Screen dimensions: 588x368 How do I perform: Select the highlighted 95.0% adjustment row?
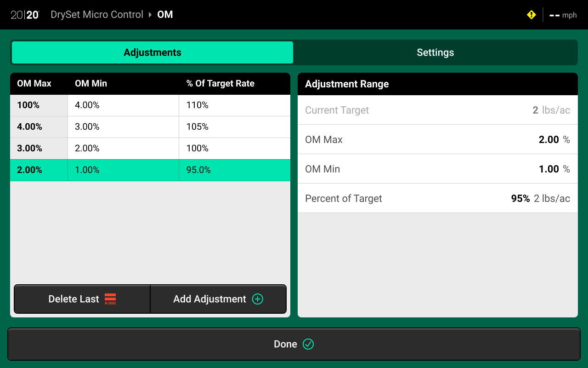point(150,170)
